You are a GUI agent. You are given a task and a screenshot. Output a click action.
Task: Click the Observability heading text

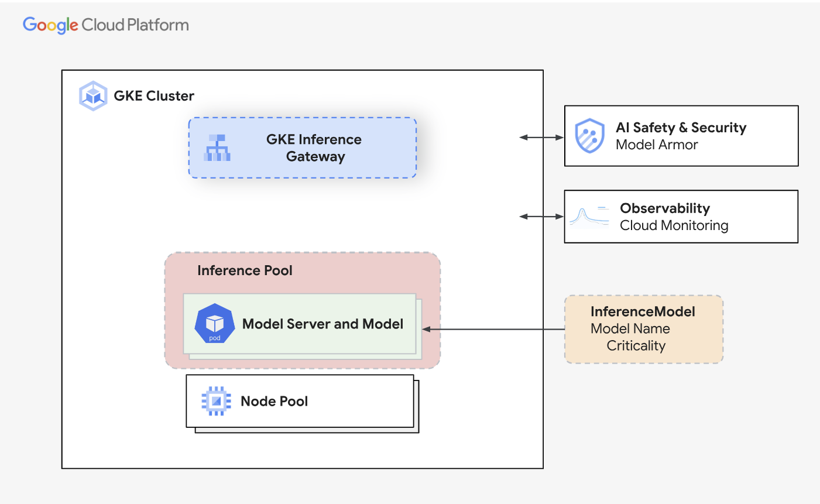pos(665,208)
